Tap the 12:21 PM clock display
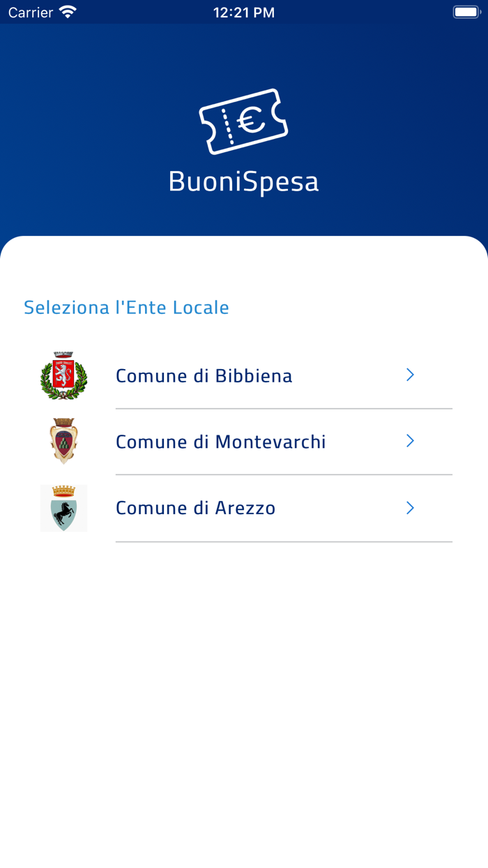This screenshot has height=868, width=488. click(x=244, y=11)
